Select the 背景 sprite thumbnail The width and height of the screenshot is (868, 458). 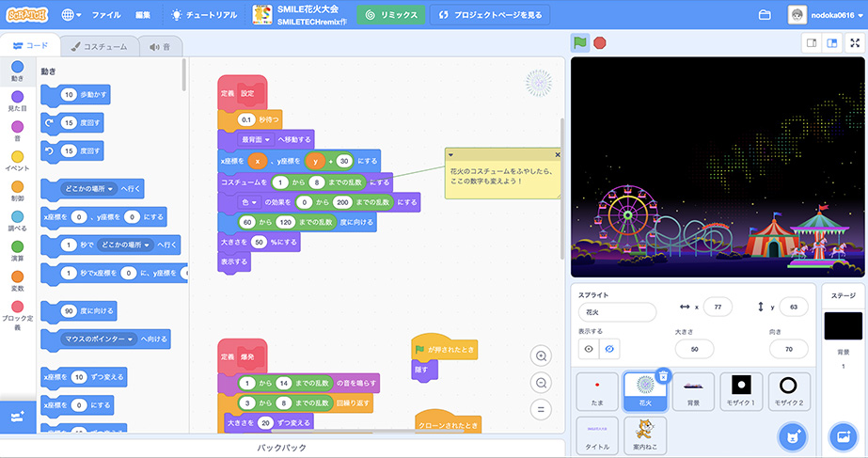(x=693, y=391)
